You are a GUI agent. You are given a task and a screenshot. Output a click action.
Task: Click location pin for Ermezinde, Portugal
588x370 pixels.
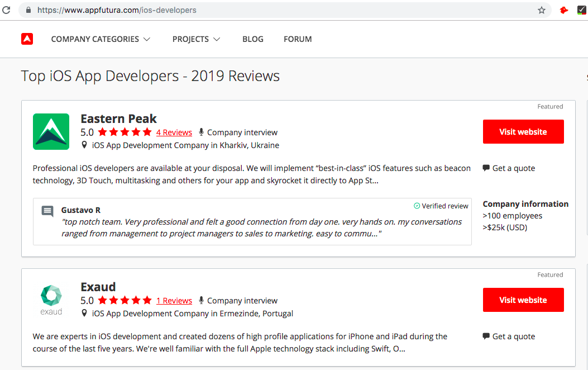(84, 313)
